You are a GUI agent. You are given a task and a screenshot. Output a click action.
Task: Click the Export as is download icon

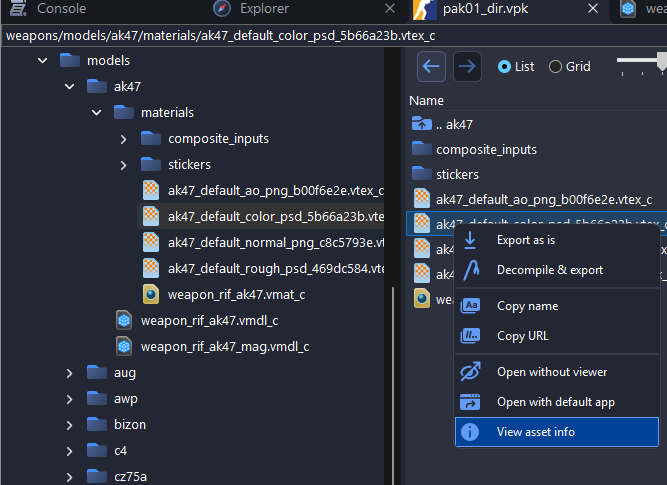click(470, 240)
